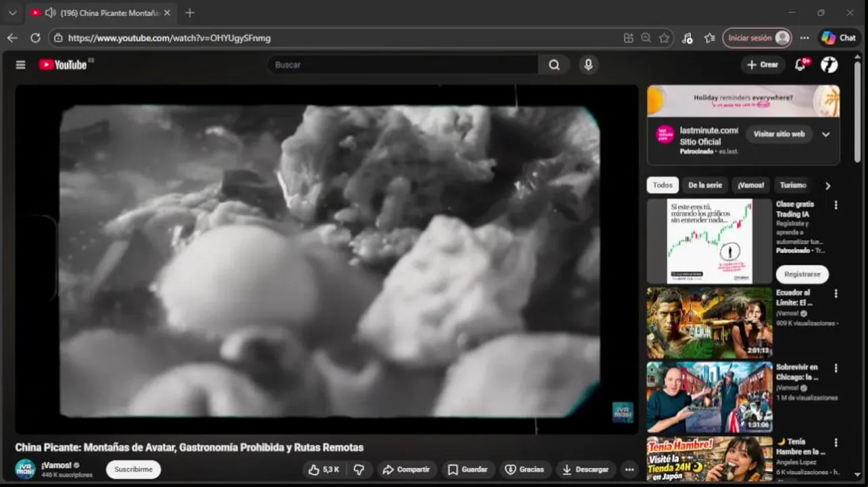Click Ecuador al Límite title text
The image size is (868, 487).
pos(794,298)
